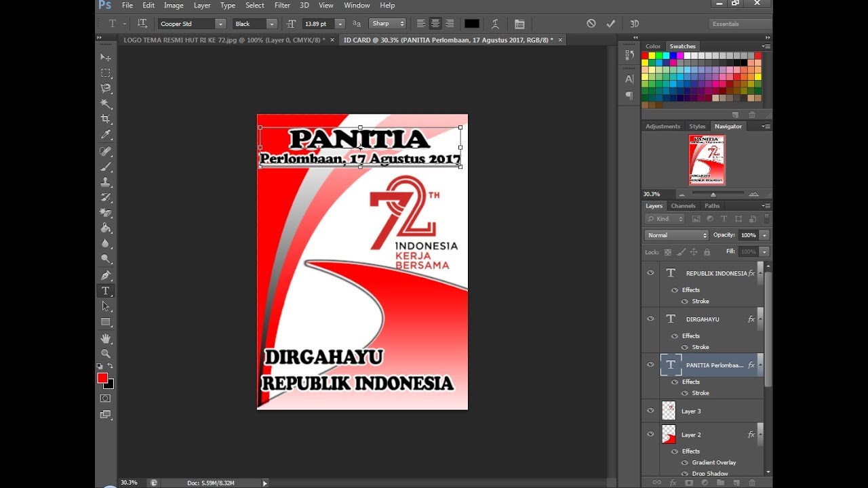868x488 pixels.
Task: Open the Layer menu
Action: pyautogui.click(x=202, y=5)
